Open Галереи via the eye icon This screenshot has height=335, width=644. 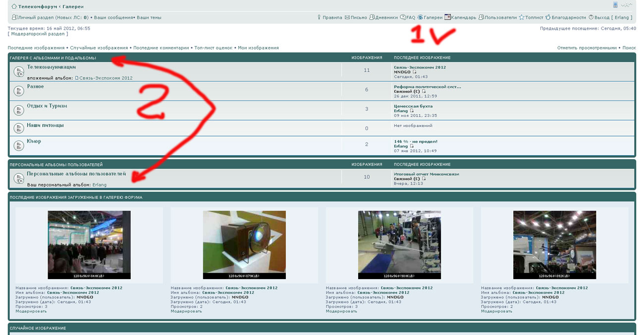coord(420,17)
